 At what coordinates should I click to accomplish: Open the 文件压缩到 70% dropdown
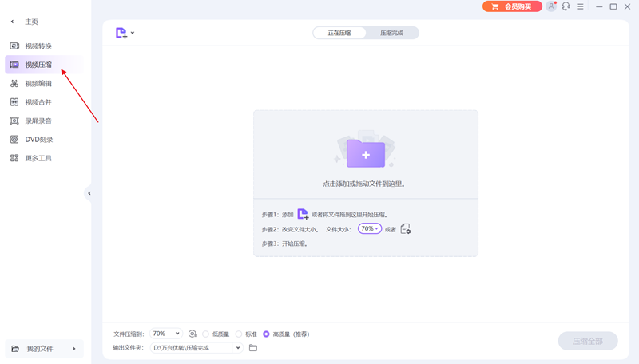[x=166, y=334]
